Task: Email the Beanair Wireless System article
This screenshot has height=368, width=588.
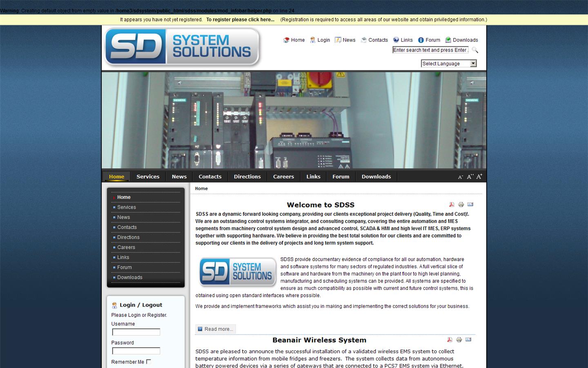Action: (468, 340)
